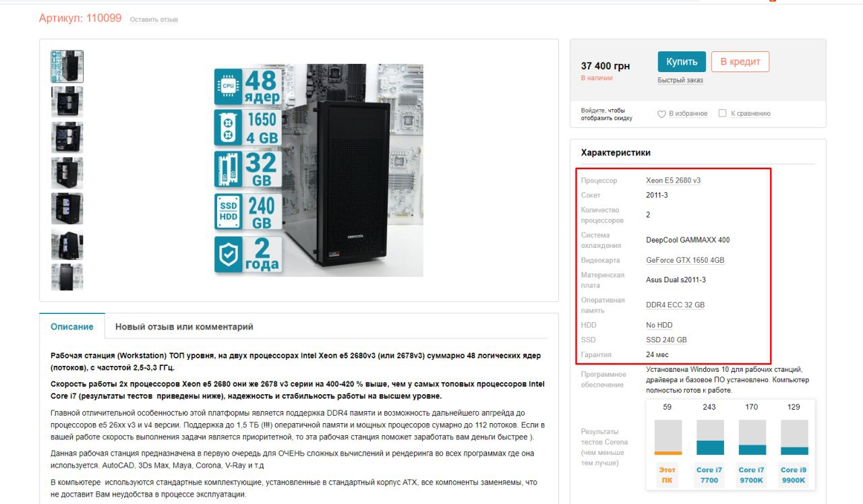
Task: Click the Купить button
Action: [682, 61]
